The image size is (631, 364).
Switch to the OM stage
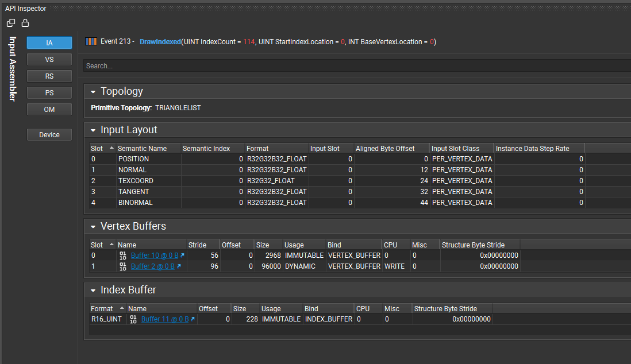point(49,109)
